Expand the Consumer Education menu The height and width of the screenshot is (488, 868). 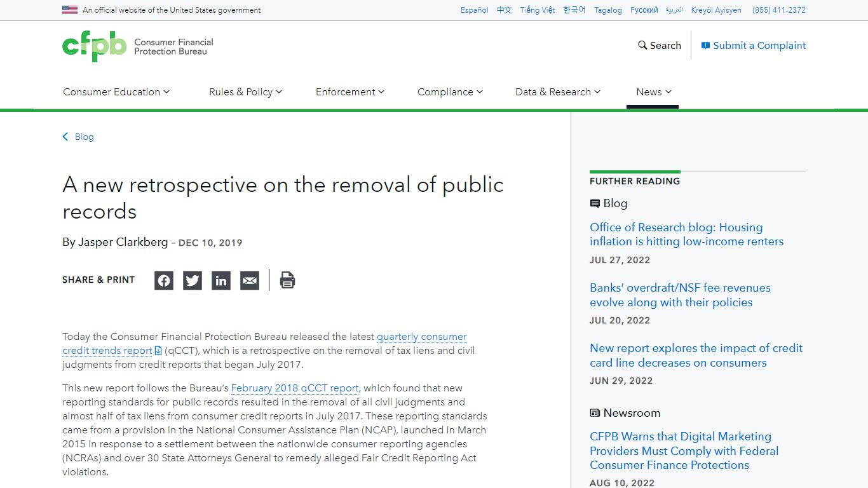(x=116, y=91)
